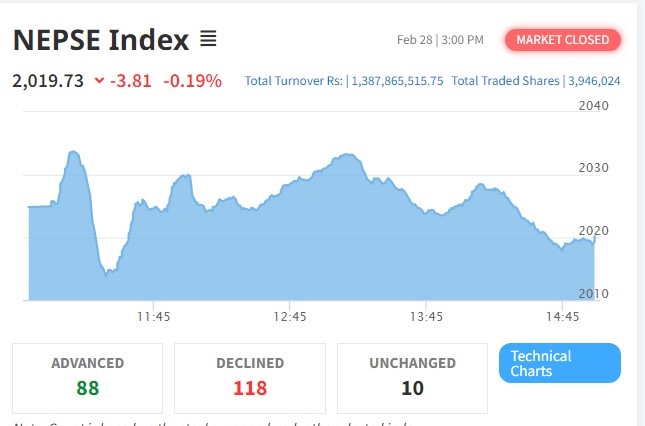Select the Total Traded Shares figure
Image resolution: width=645 pixels, height=426 pixels.
click(x=595, y=81)
